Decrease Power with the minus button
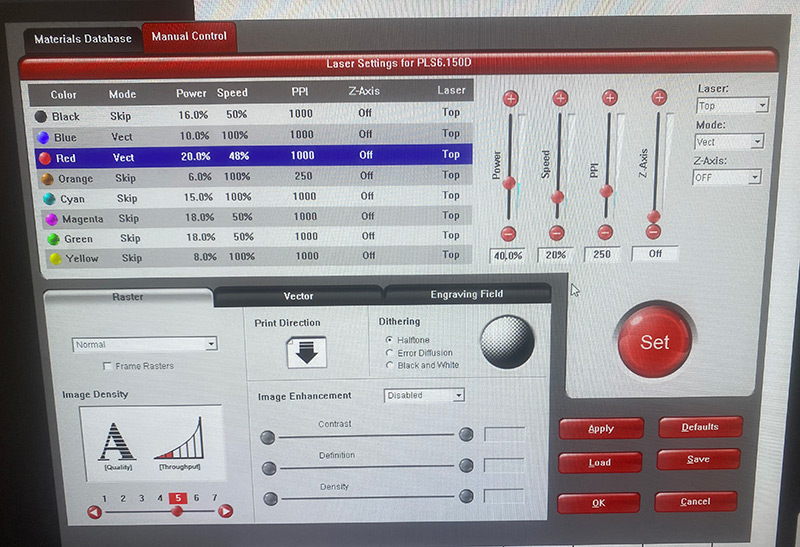 [x=508, y=234]
